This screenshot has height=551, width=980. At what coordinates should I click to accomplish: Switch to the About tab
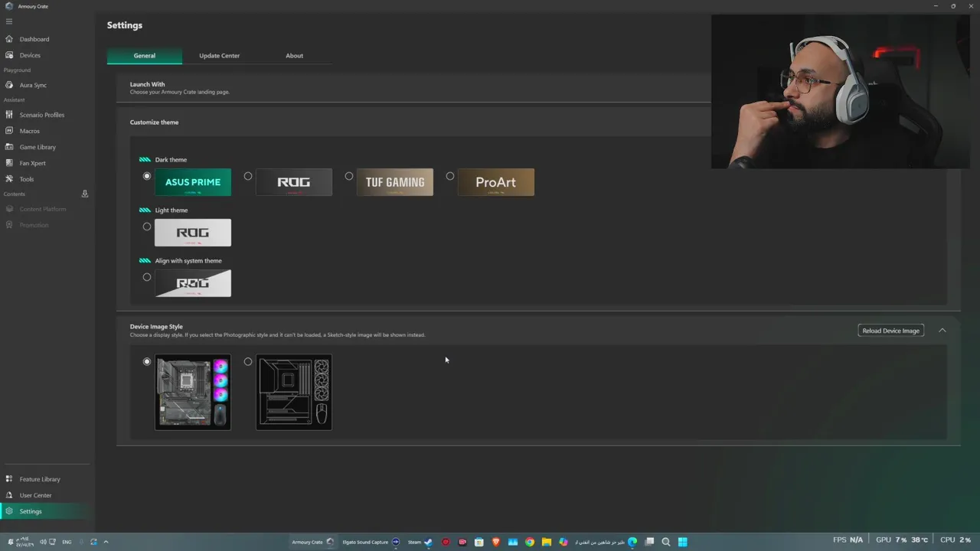point(295,56)
